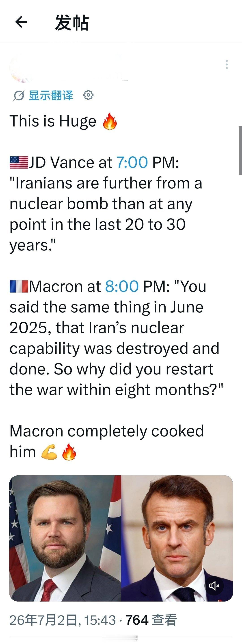Image resolution: width=242 pixels, height=644 pixels.
Task: Click the fire emoji after This is Huge
Action: click(110, 121)
